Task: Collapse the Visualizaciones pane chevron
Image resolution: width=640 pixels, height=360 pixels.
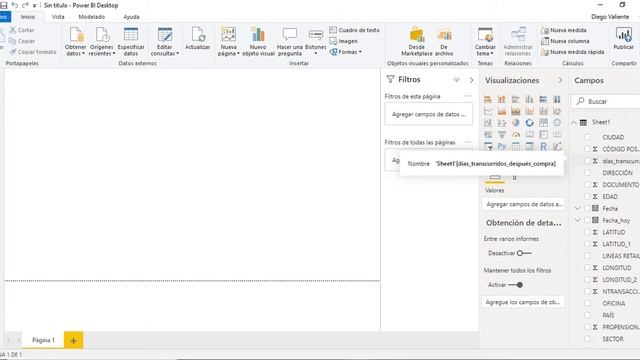Action: point(560,80)
